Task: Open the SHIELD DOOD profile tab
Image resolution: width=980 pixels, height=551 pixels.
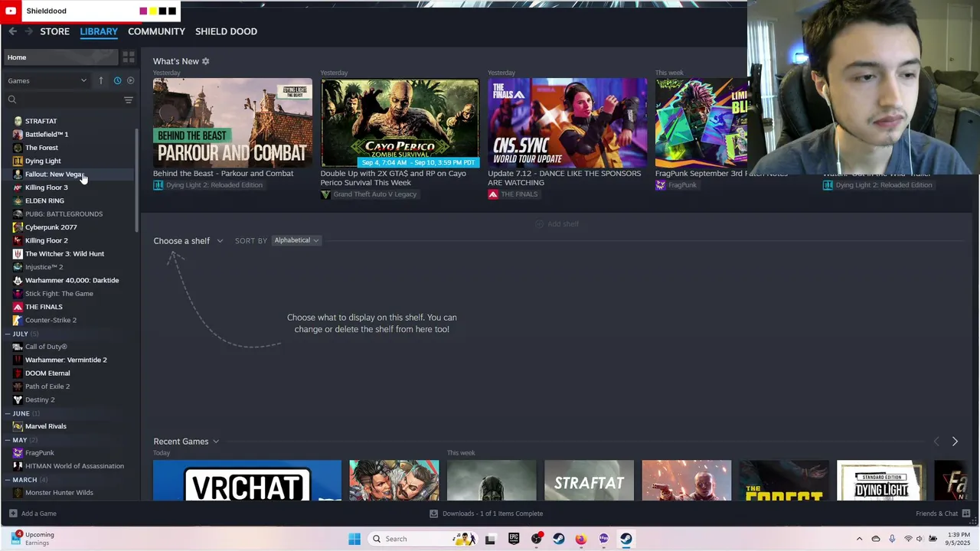Action: pos(226,31)
